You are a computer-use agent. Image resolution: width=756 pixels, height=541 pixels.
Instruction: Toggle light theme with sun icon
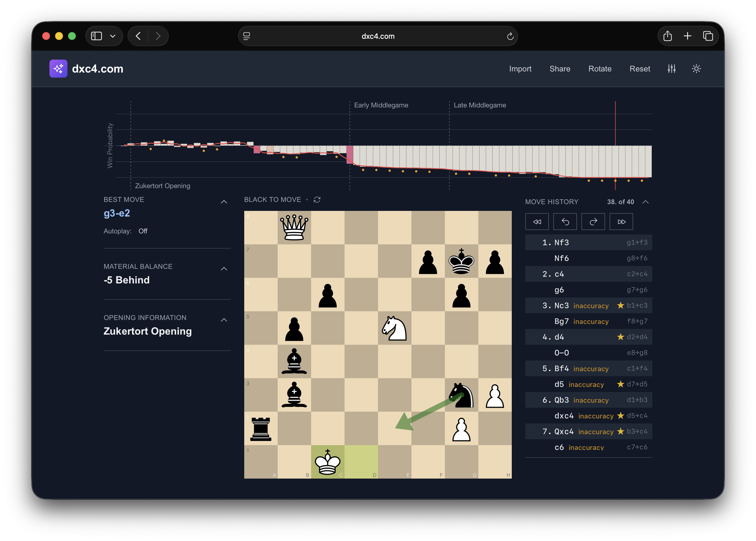696,69
